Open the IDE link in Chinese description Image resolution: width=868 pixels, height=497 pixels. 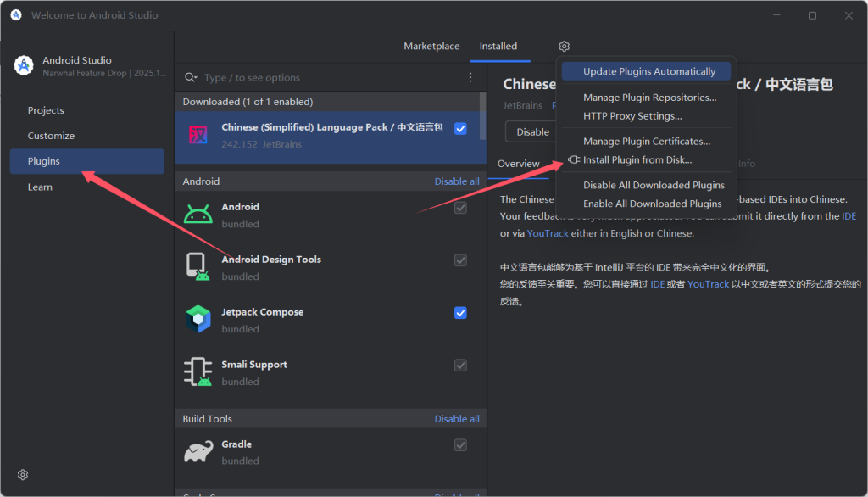(657, 284)
